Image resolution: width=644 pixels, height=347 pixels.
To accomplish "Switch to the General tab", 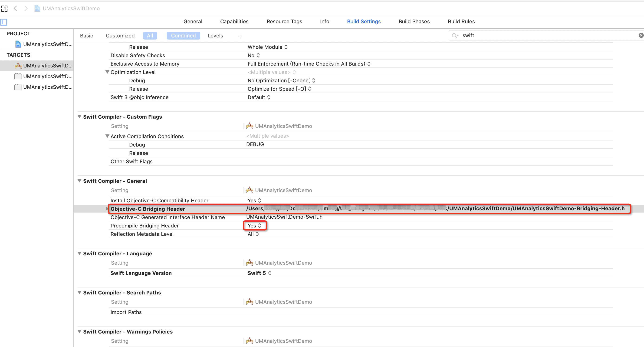I will click(193, 22).
